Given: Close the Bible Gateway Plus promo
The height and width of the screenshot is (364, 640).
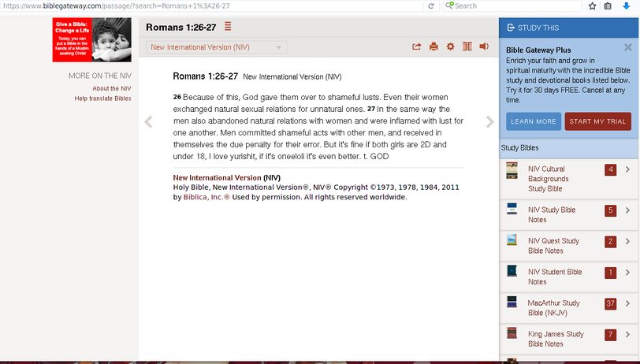Looking at the screenshot, I should click(627, 47).
